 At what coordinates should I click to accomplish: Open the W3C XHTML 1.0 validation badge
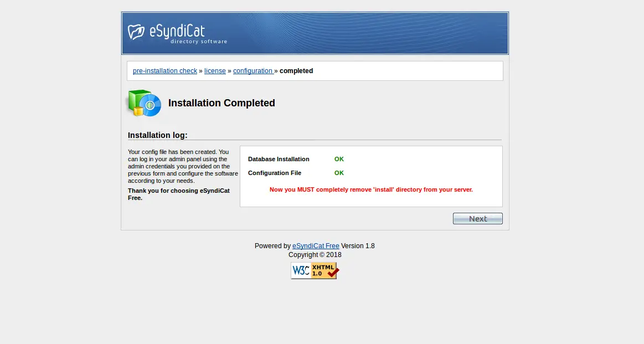(x=315, y=270)
